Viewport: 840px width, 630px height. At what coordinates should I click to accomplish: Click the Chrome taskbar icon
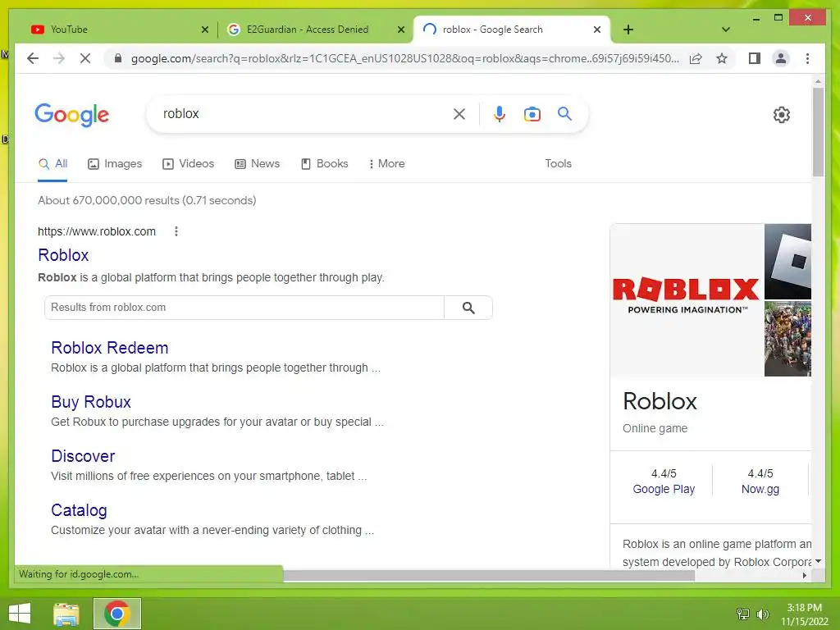tap(117, 614)
